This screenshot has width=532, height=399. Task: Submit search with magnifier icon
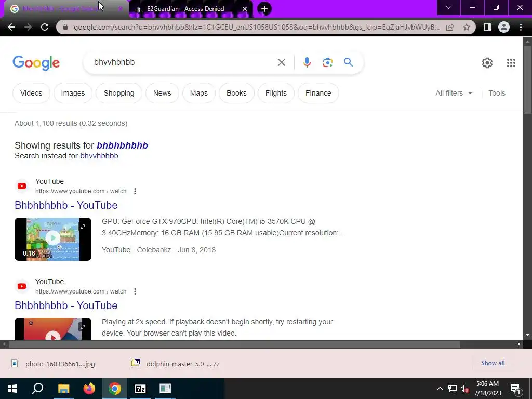348,62
